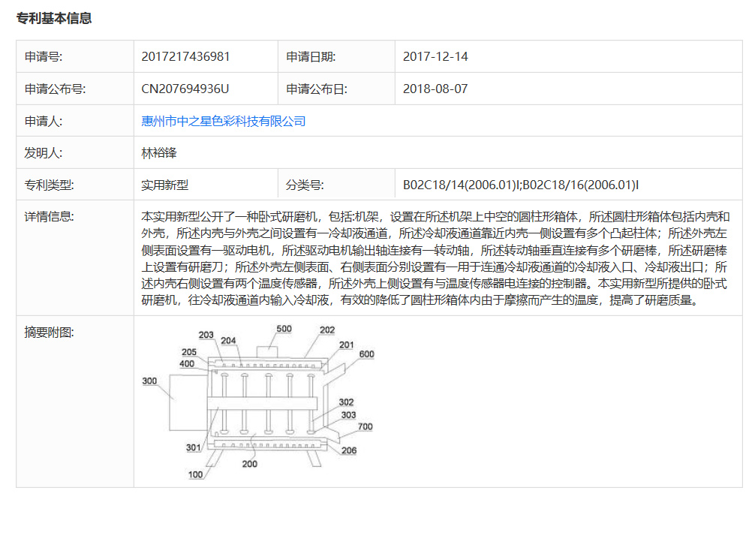Click the 专利基本信息 section heading
Viewport: 752px width, 560px height.
(x=54, y=18)
